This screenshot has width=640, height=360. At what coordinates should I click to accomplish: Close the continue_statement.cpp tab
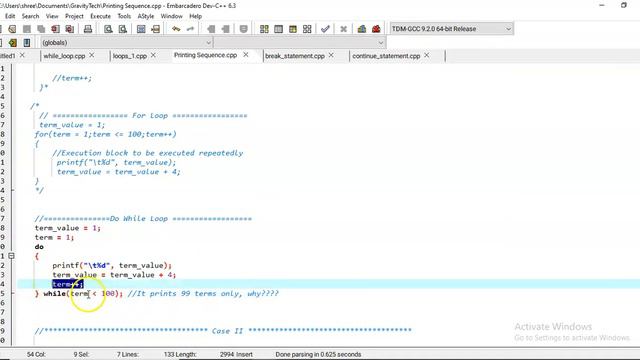[x=427, y=55]
